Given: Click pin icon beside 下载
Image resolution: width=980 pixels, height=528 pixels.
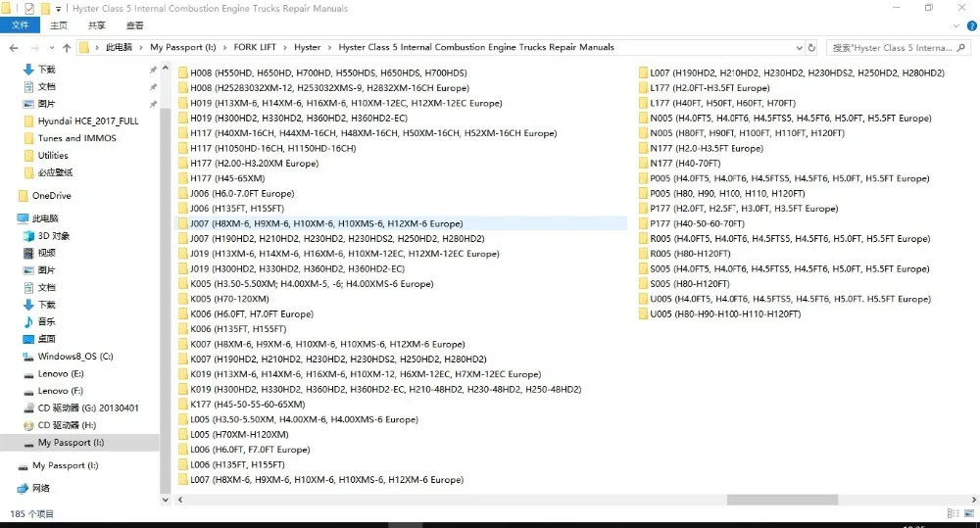Looking at the screenshot, I should pos(153,70).
